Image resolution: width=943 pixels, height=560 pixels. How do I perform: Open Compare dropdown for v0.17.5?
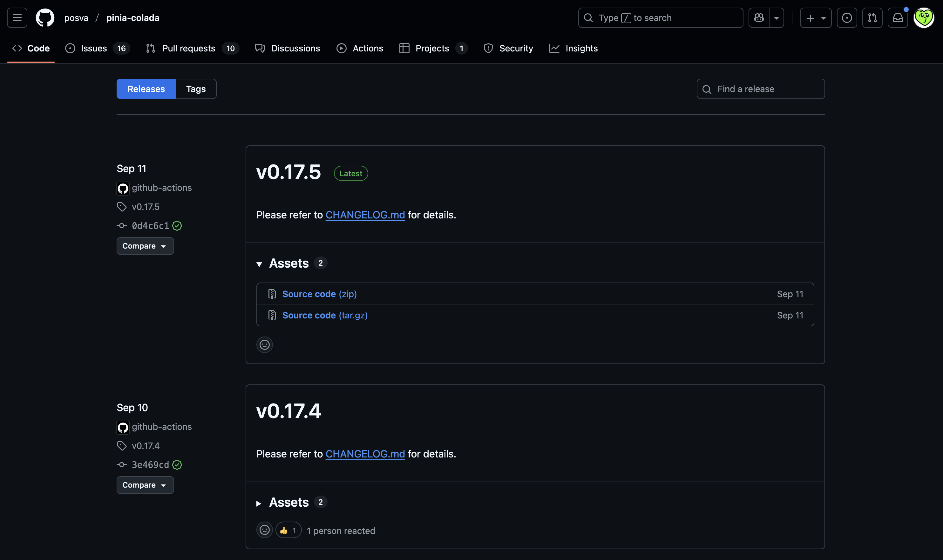[145, 246]
